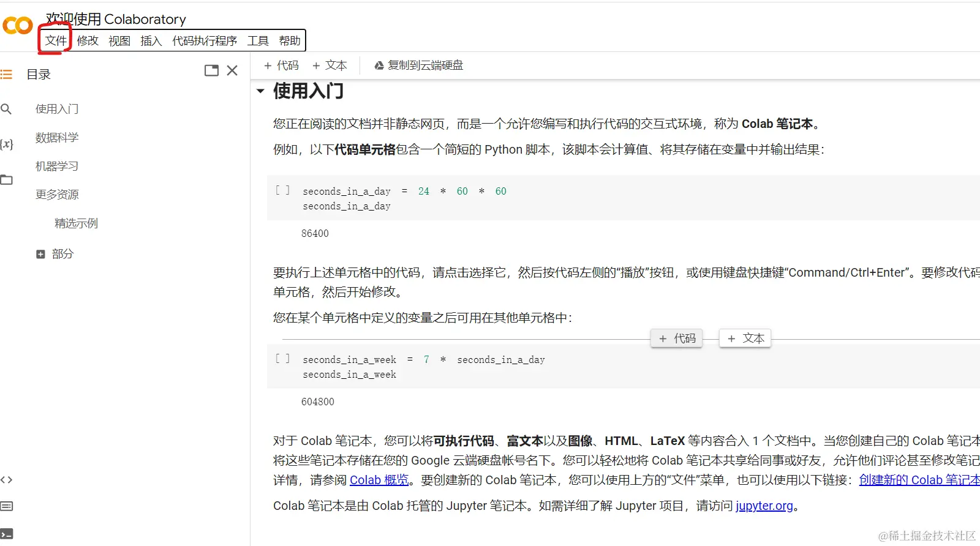Open the terminal icon in sidebar
This screenshot has height=546, width=980.
(x=6, y=534)
